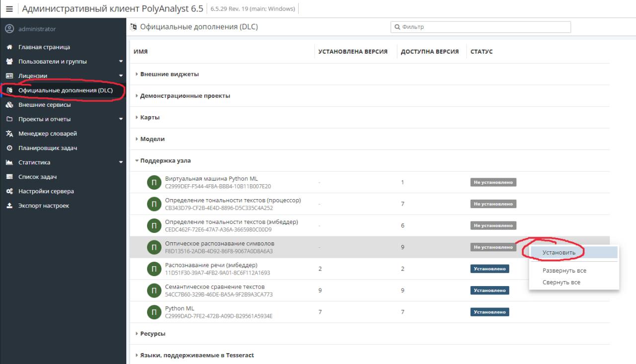
Task: Open Менеджер словарей in sidebar
Action: pos(48,134)
